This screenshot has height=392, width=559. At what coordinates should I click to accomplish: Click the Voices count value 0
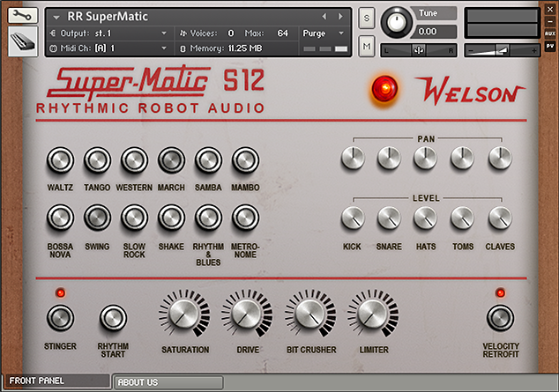pos(231,33)
